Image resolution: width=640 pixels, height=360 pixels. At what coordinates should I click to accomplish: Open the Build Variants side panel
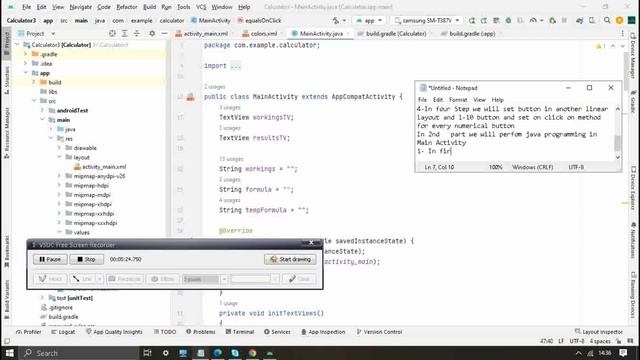(x=7, y=299)
